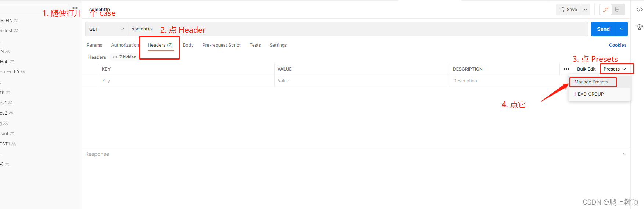Choose the HEAD_GROUP preset

[589, 94]
